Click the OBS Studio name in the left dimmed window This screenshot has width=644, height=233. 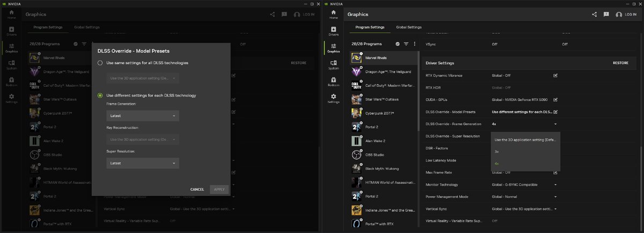pyautogui.click(x=54, y=155)
